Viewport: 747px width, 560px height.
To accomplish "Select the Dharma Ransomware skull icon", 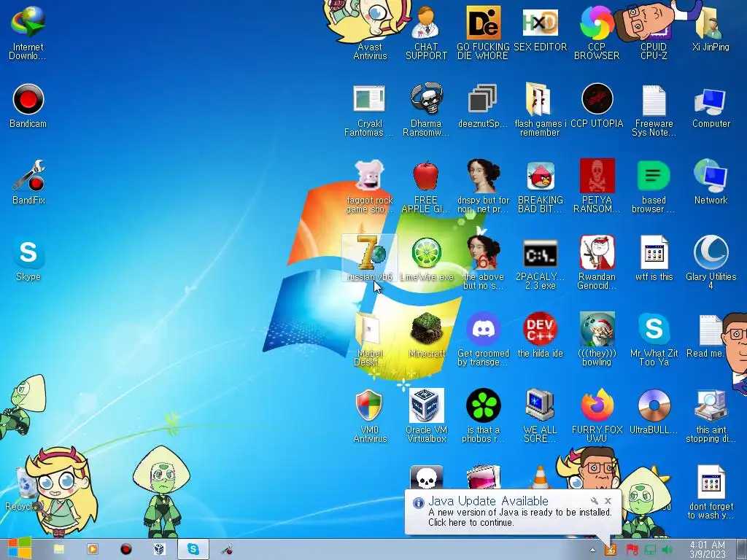I will (426, 111).
